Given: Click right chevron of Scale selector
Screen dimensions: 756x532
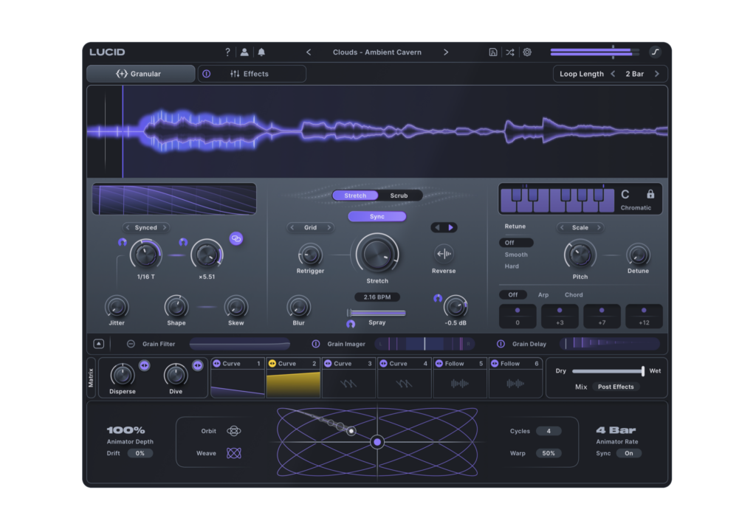Looking at the screenshot, I should [x=599, y=227].
